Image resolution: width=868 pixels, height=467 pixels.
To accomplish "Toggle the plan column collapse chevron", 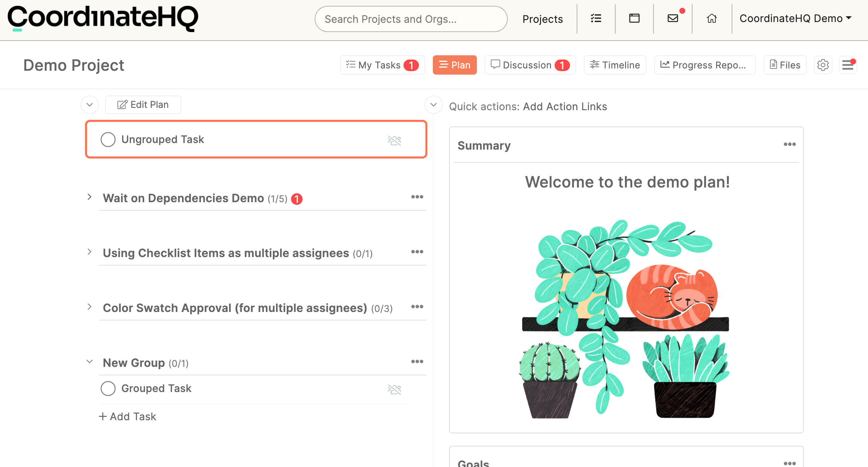I will (90, 105).
